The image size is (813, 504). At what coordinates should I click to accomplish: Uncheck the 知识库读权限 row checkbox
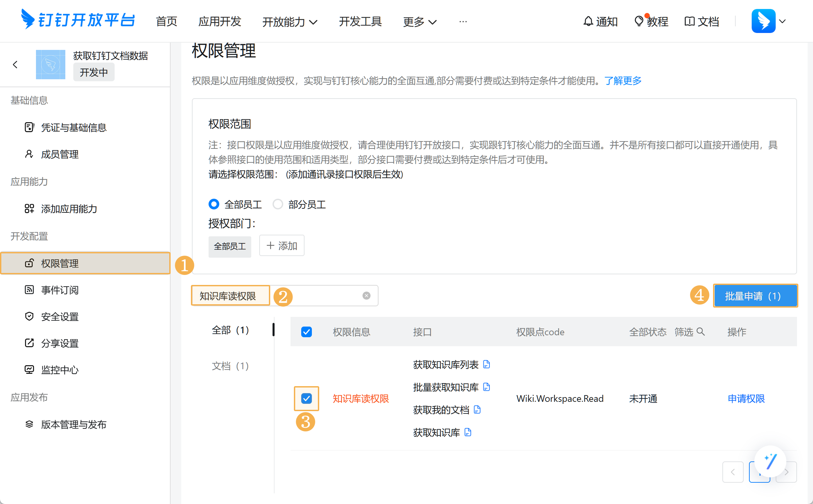306,398
